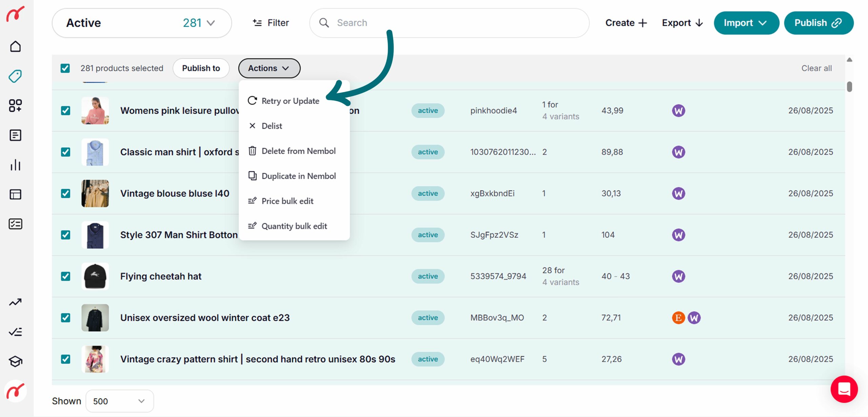Click the orange Etsy channel badge

tap(678, 318)
